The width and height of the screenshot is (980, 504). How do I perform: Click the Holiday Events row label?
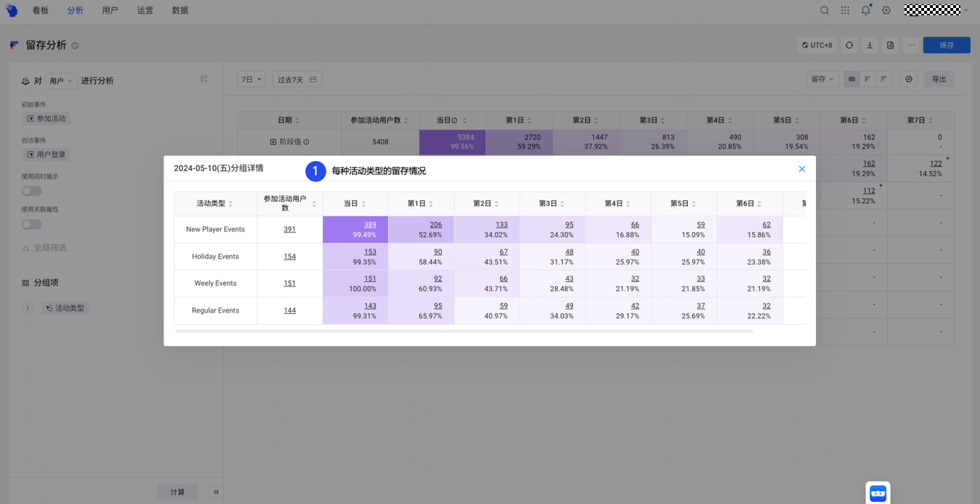pos(215,257)
